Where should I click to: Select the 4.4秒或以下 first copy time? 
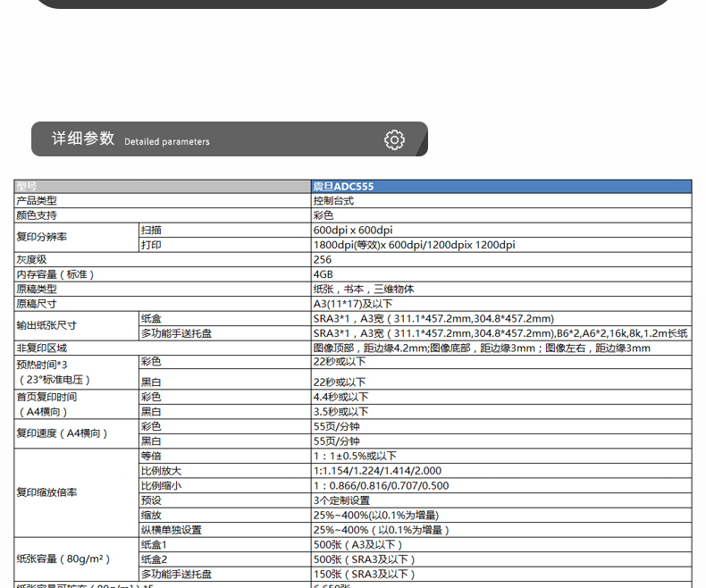pyautogui.click(x=340, y=397)
